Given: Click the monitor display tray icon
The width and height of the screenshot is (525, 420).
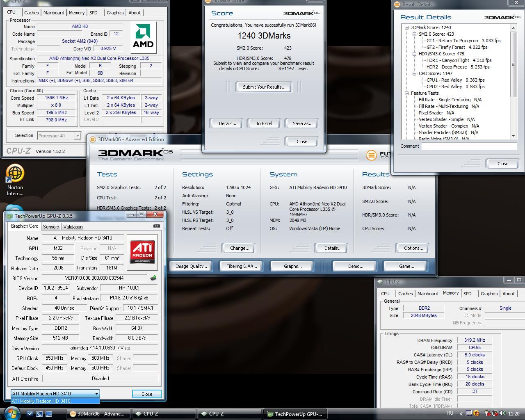Looking at the screenshot, I should 469,413.
